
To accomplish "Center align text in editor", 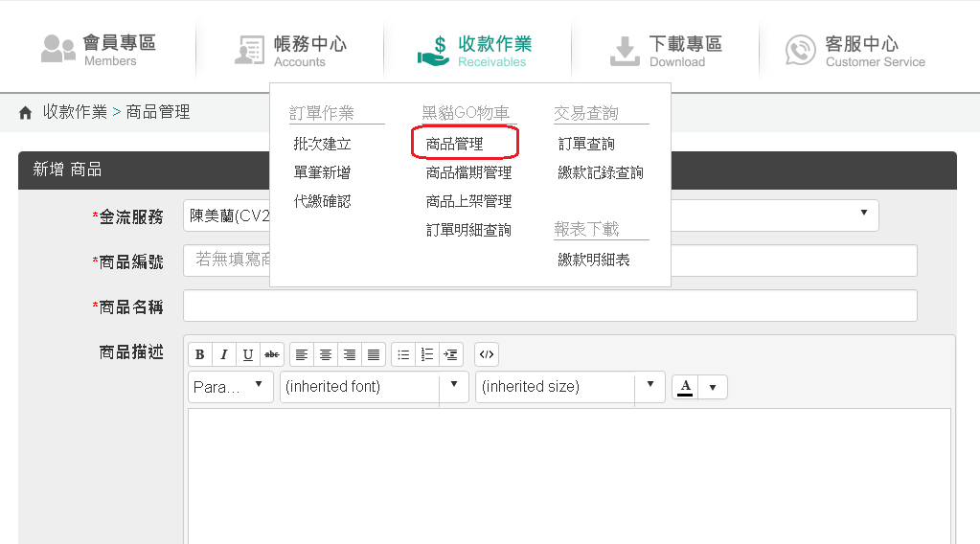I will tap(326, 354).
